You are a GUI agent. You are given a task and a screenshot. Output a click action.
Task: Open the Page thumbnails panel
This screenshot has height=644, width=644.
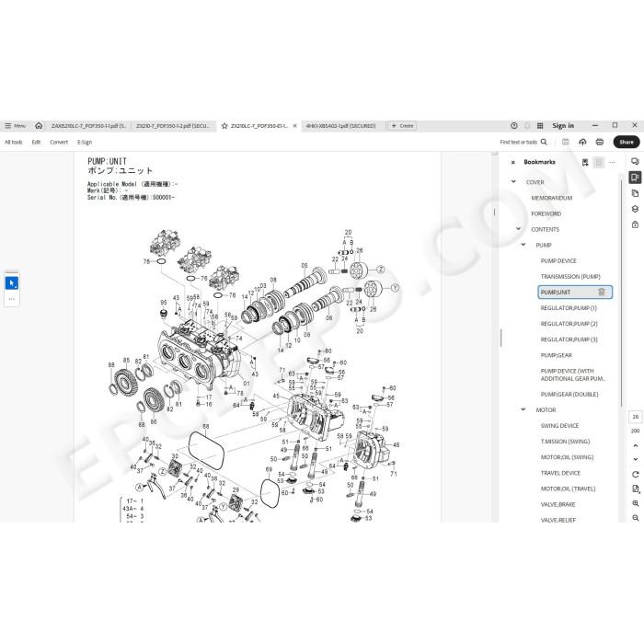point(635,193)
